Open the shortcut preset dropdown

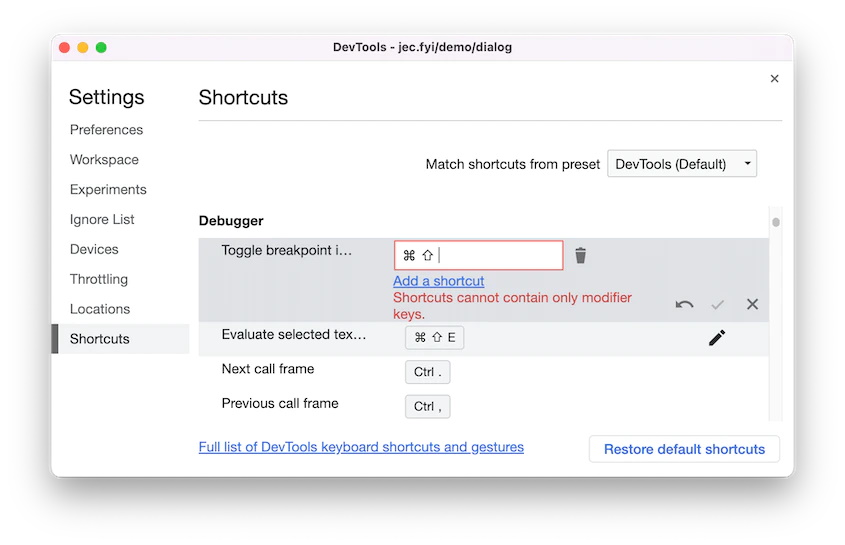[682, 164]
